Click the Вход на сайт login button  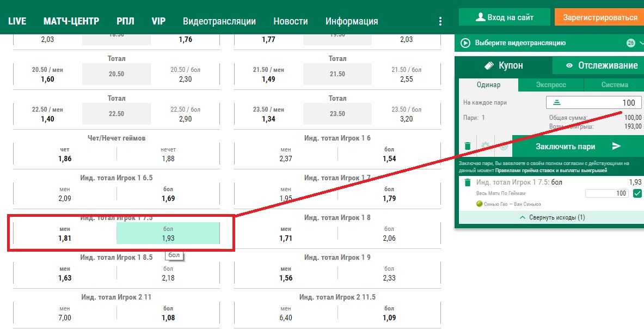pyautogui.click(x=504, y=17)
